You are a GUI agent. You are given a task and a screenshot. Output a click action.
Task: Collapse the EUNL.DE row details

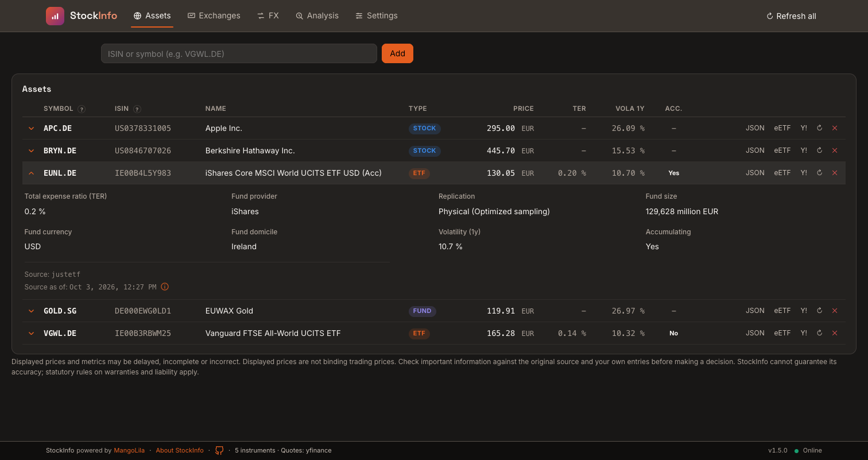[32, 173]
